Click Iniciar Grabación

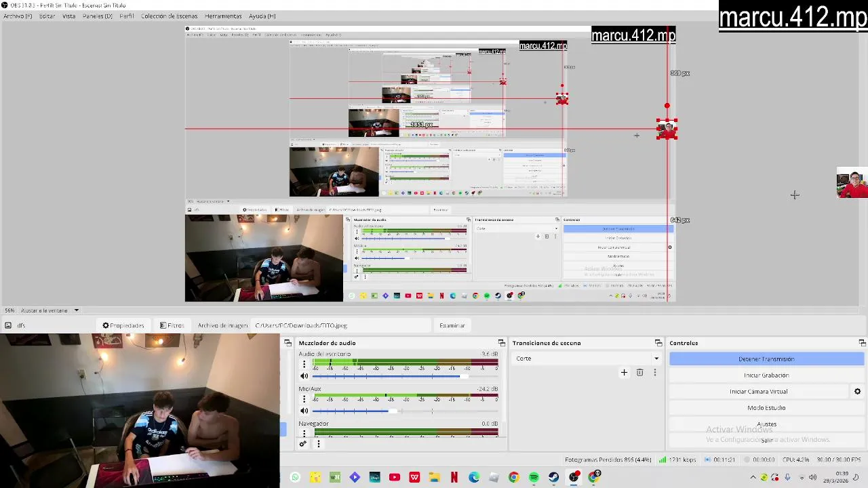point(766,375)
